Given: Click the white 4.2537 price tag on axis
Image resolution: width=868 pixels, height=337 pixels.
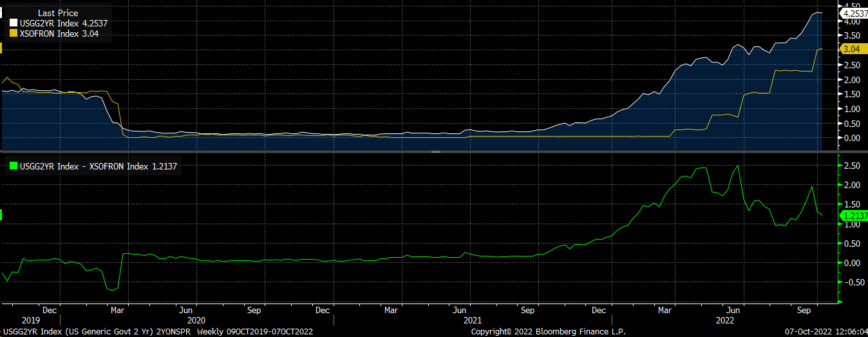Looking at the screenshot, I should pyautogui.click(x=854, y=12).
